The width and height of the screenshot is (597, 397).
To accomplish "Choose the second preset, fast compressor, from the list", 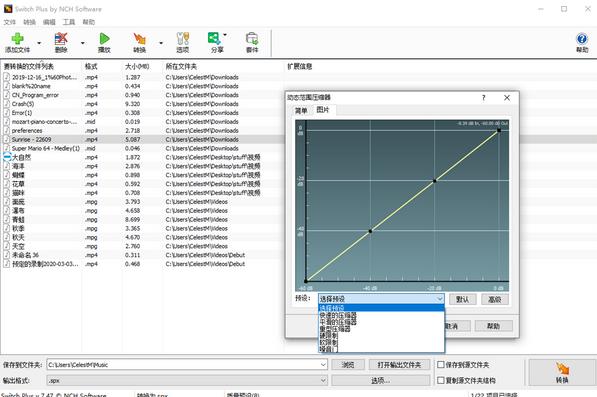I will 338,315.
